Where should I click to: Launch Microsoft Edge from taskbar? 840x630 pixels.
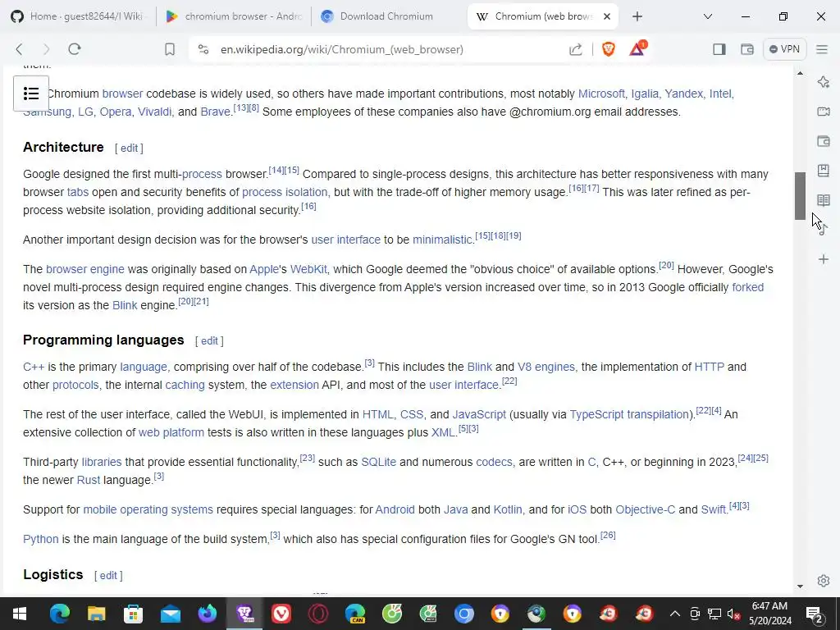tap(59, 614)
